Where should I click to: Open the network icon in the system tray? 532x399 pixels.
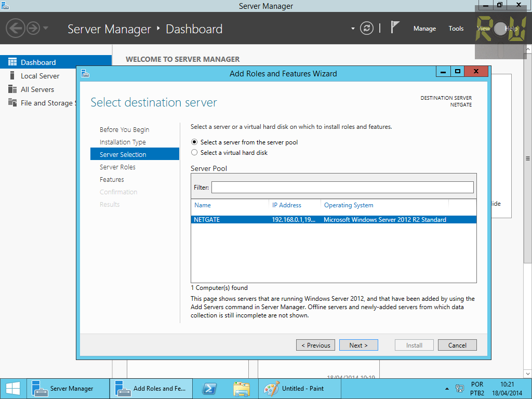(459, 388)
